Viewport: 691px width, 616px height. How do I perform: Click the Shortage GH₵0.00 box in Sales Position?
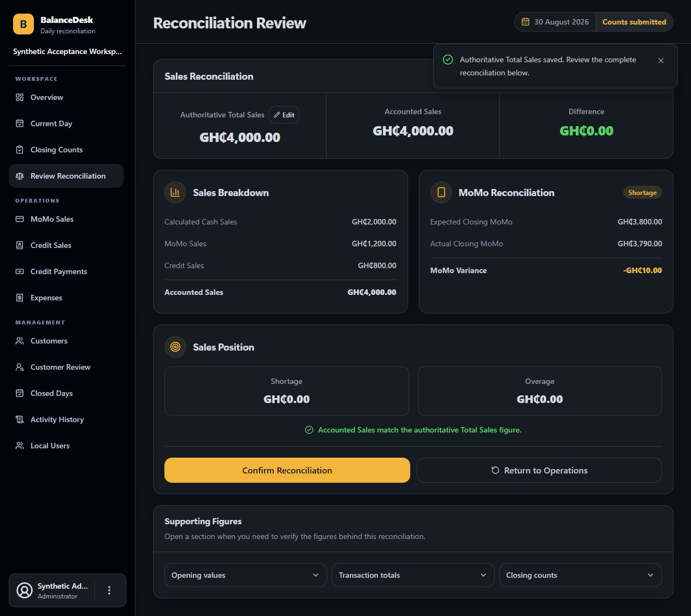(x=287, y=391)
